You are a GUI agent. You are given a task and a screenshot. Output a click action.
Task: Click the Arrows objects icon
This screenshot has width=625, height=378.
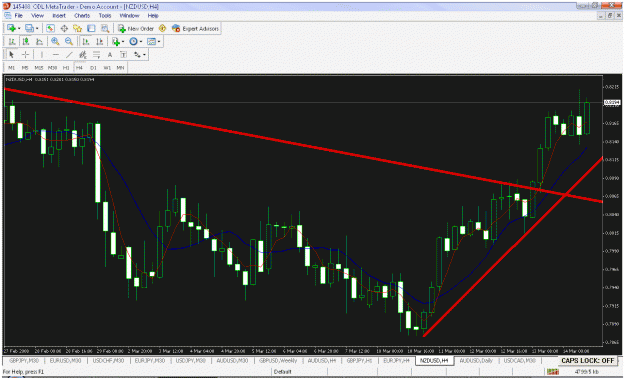point(137,55)
